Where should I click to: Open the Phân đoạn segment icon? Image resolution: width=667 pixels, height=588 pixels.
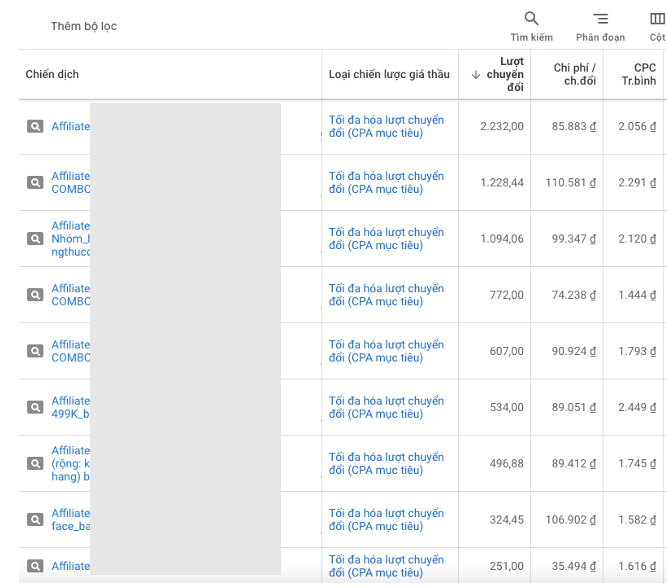pyautogui.click(x=601, y=19)
